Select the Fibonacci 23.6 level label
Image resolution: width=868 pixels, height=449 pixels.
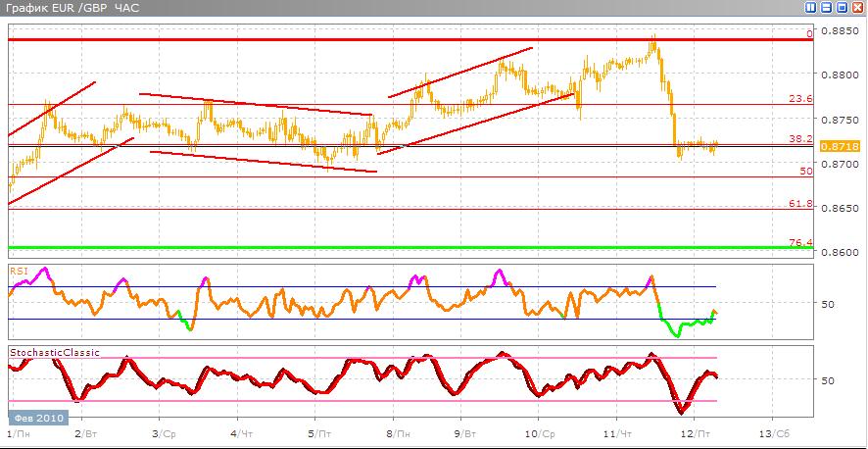click(x=800, y=98)
